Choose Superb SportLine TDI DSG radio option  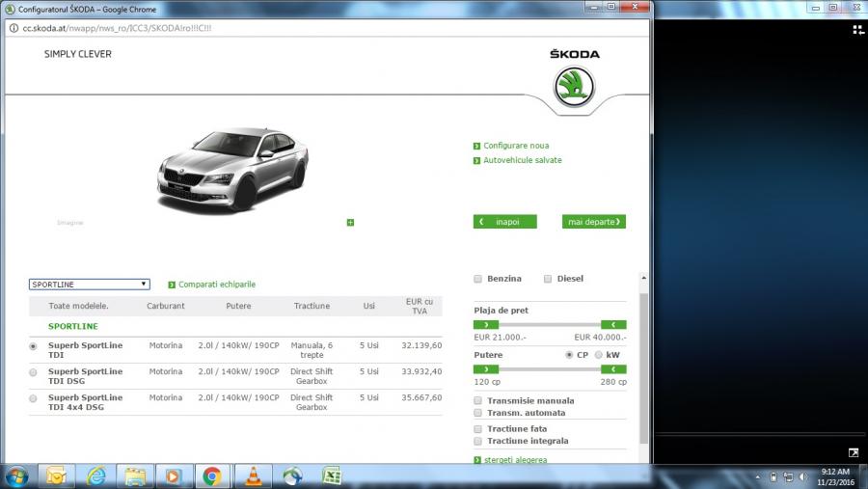pos(34,372)
